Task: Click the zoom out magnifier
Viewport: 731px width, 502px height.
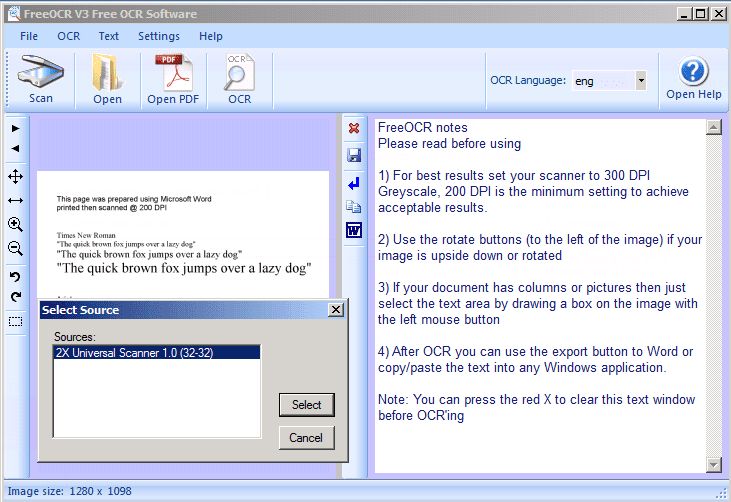Action: point(15,248)
